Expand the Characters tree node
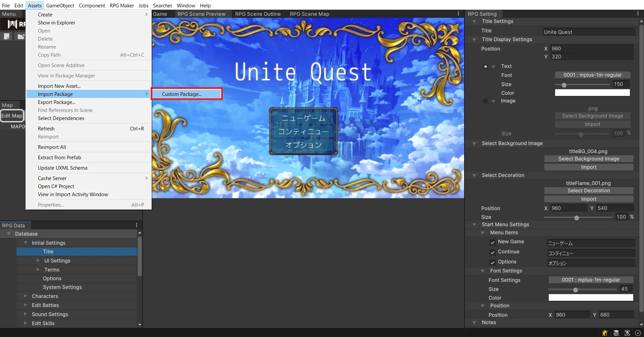Image resolution: width=644 pixels, height=337 pixels. pos(26,296)
